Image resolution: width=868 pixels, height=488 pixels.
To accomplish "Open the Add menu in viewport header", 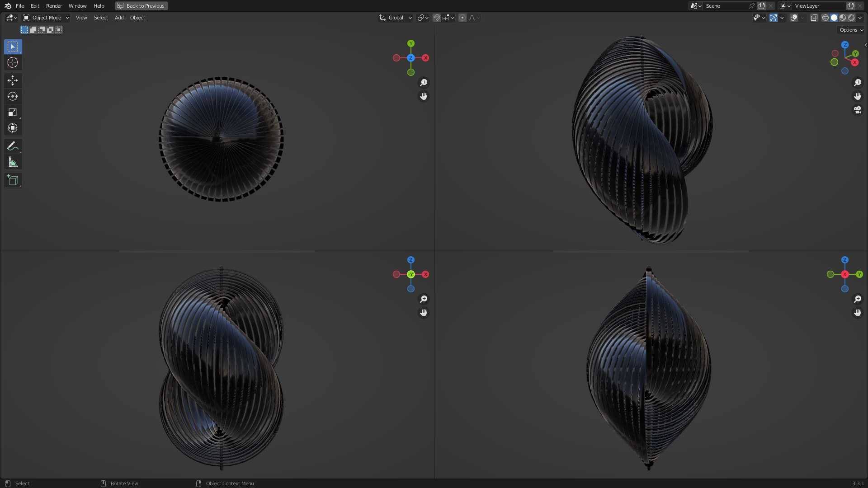I will (x=119, y=18).
